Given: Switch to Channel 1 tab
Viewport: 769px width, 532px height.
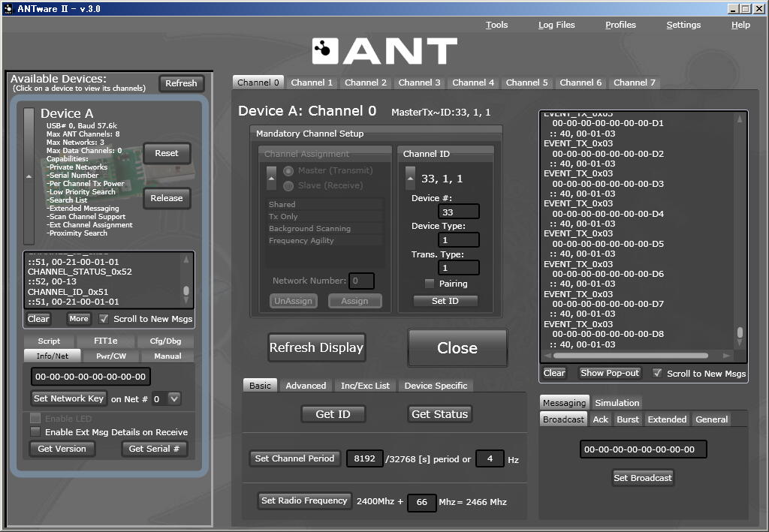Looking at the screenshot, I should [x=312, y=83].
